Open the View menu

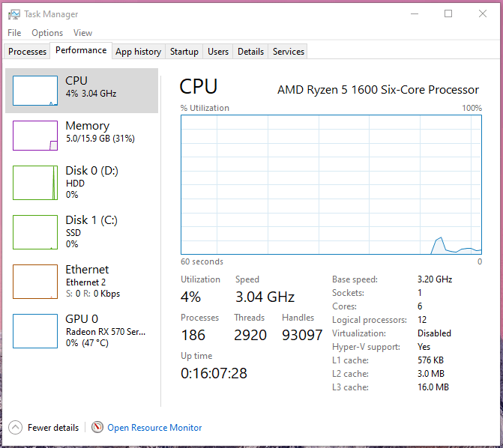click(x=82, y=33)
